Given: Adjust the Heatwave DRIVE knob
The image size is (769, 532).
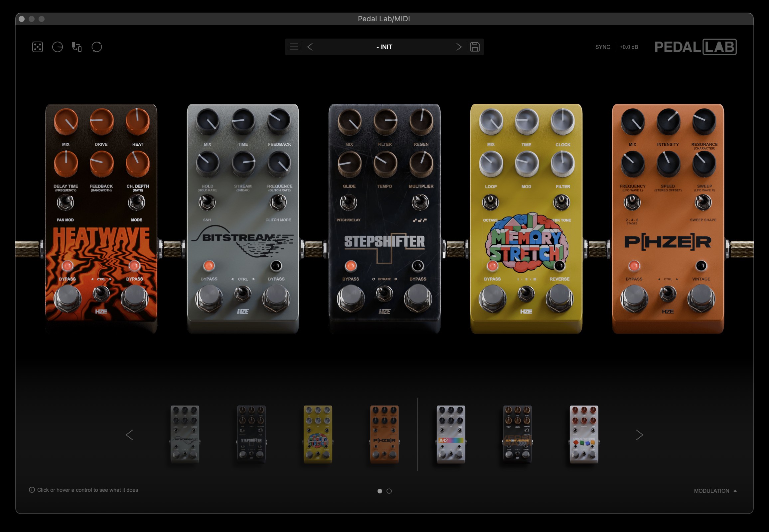Looking at the screenshot, I should pos(101,121).
